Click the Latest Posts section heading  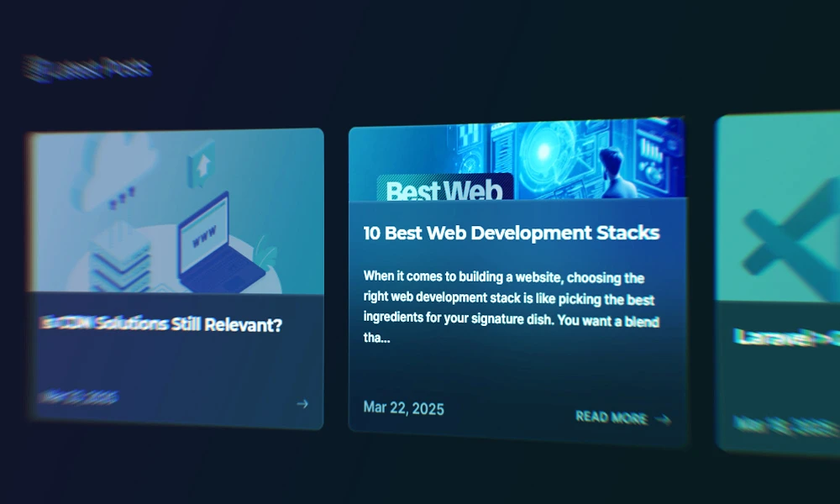point(88,68)
